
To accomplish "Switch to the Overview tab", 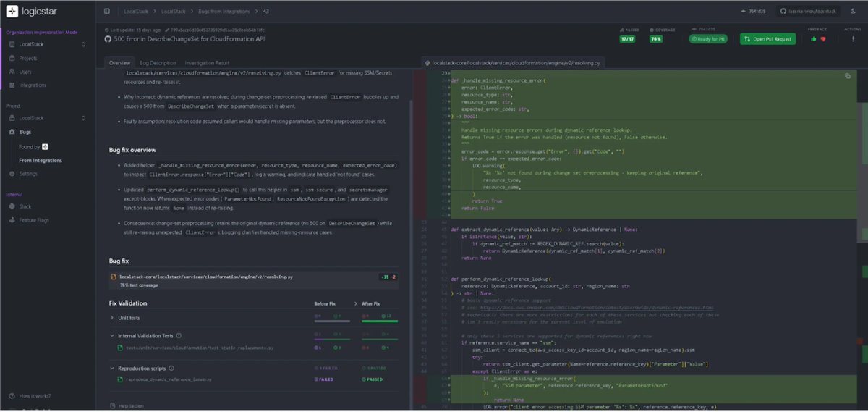I will (119, 63).
